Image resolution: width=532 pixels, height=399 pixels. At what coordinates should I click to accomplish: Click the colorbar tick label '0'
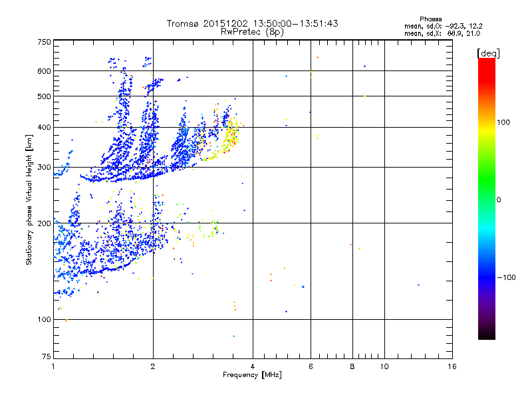tap(499, 200)
